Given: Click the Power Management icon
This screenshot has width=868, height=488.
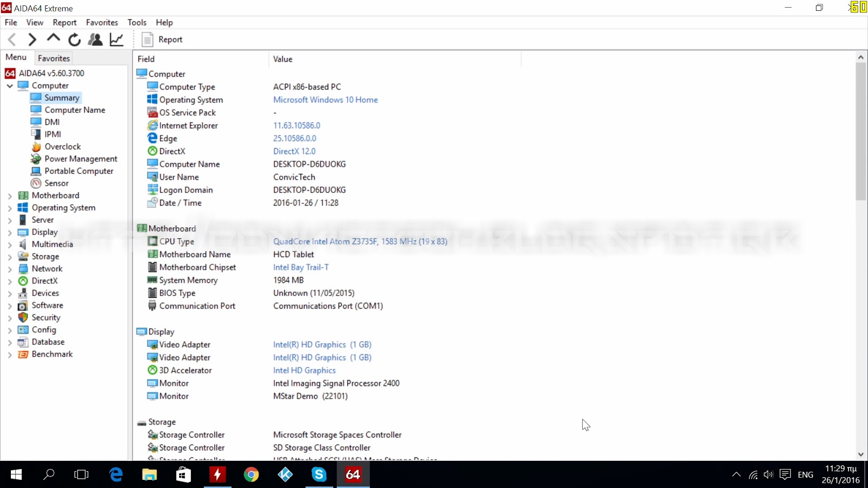Looking at the screenshot, I should pos(36,159).
